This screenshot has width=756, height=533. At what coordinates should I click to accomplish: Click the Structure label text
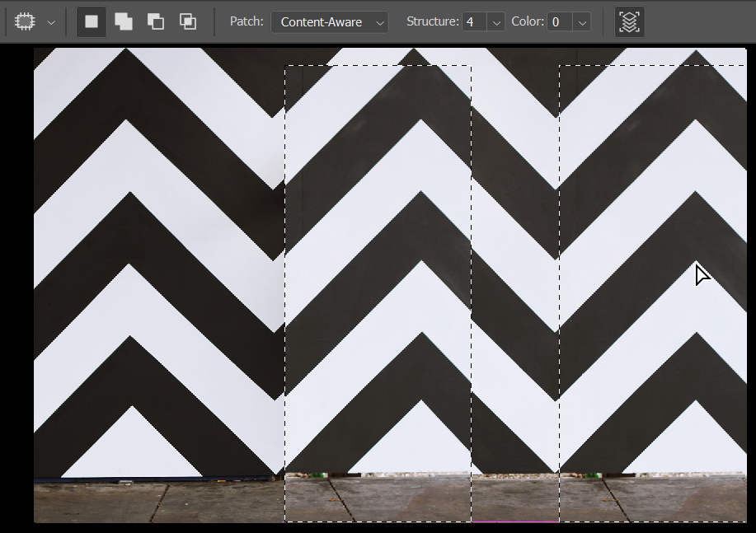pyautogui.click(x=432, y=22)
